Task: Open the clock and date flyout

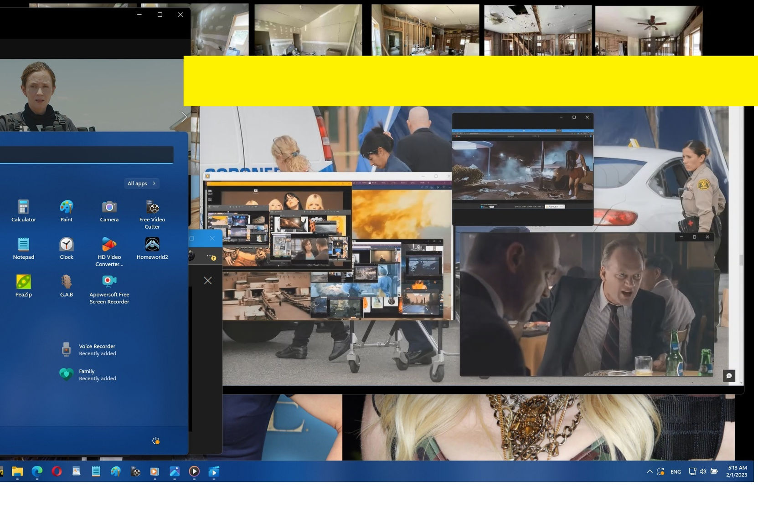Action: click(737, 471)
